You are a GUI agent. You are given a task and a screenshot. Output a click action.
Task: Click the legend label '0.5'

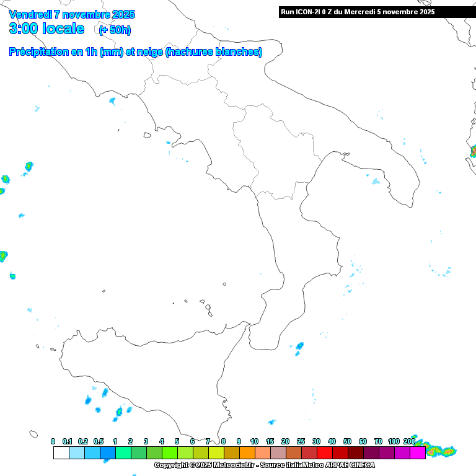click(99, 441)
